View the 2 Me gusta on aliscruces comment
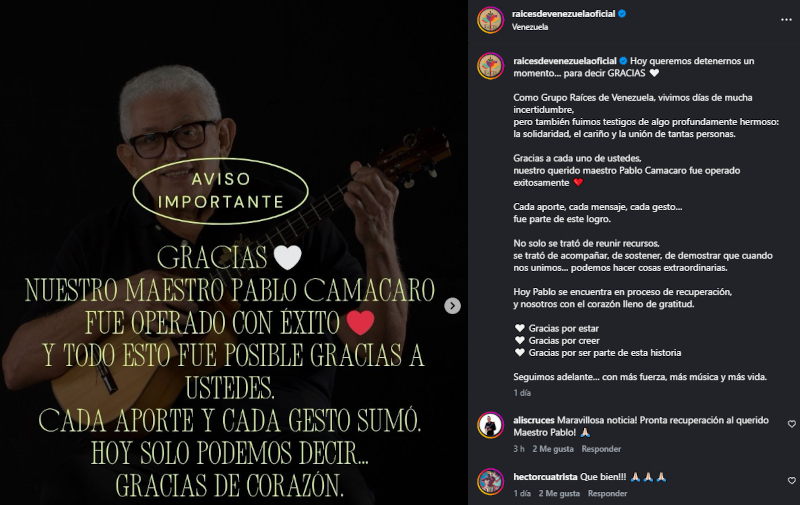800x505 pixels. 553,449
